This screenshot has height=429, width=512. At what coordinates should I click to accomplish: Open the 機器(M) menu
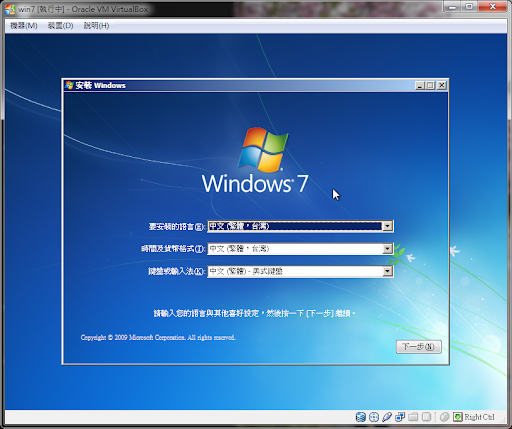pyautogui.click(x=24, y=26)
